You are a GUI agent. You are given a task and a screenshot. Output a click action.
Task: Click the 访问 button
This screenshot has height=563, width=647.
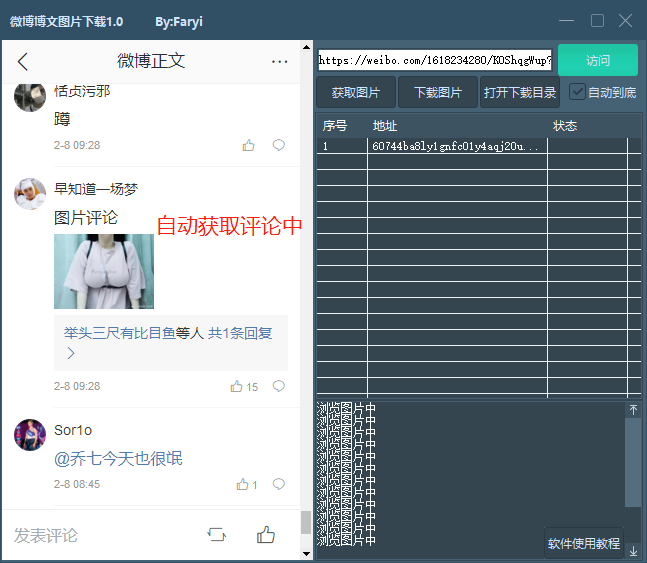coord(597,60)
